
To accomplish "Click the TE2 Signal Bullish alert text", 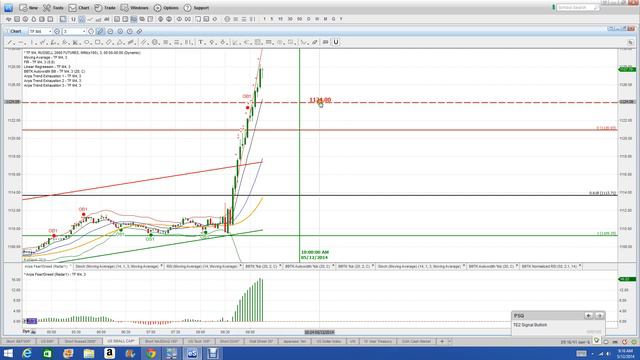I will (530, 325).
